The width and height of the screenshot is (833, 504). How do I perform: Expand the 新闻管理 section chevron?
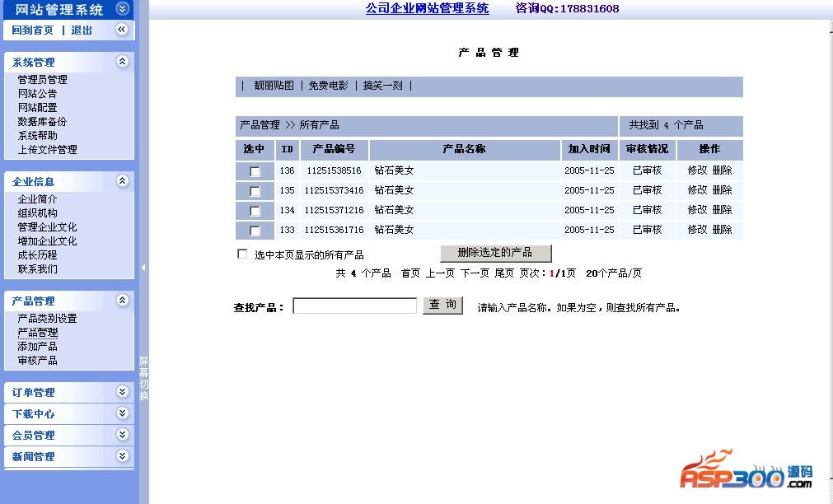[122, 456]
